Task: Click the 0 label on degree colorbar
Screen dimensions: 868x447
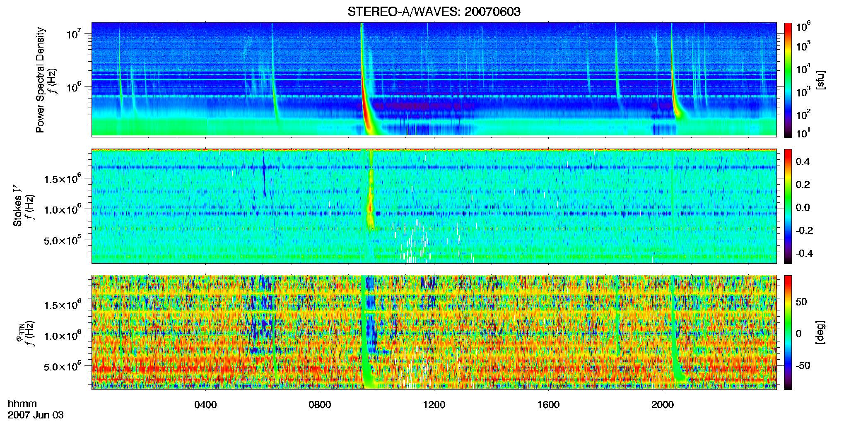Action: (x=798, y=334)
